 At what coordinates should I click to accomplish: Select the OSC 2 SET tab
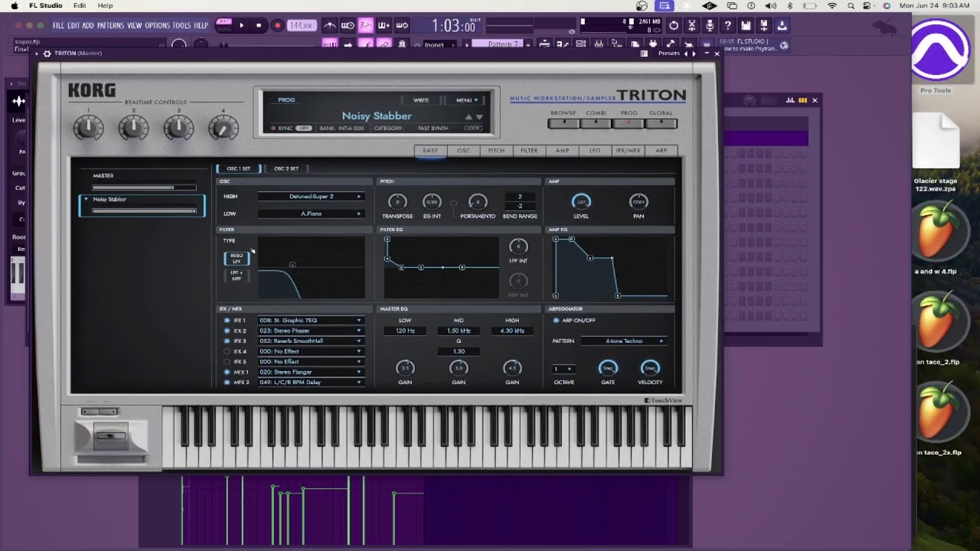[286, 168]
